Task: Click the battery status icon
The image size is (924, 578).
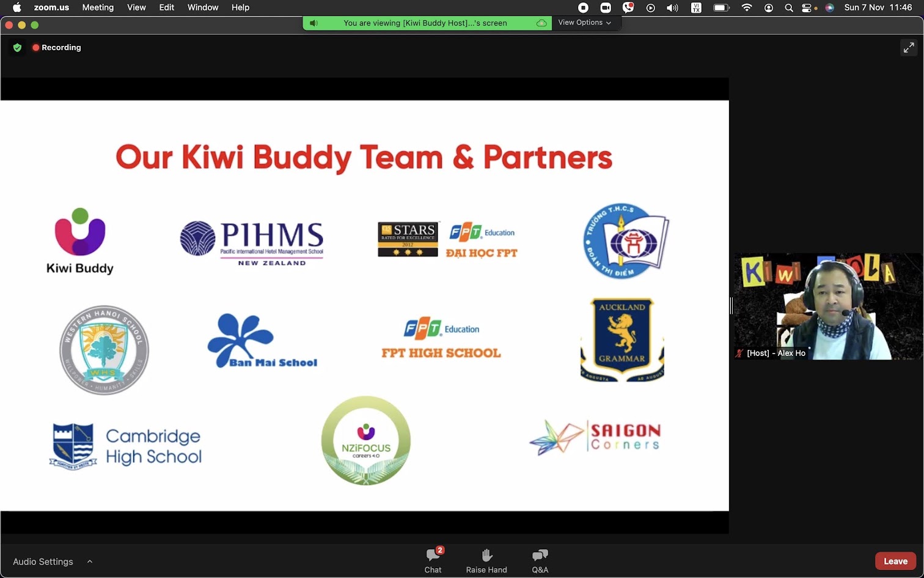Action: (x=722, y=7)
